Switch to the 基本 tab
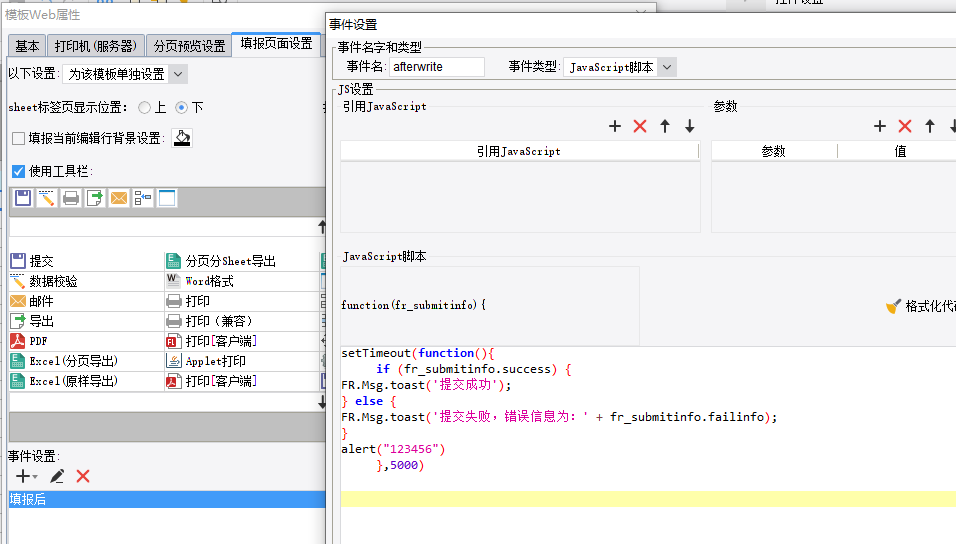This screenshot has height=544, width=956. (27, 46)
